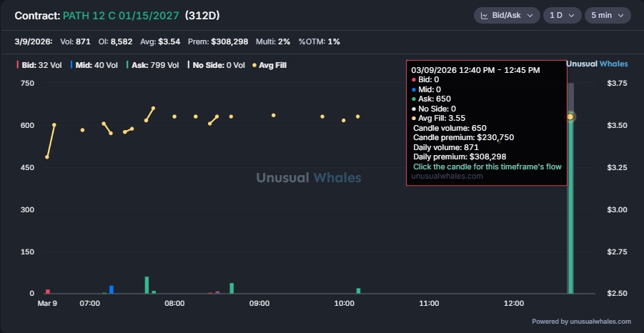
Task: Click the '12:00' time axis label
Action: click(x=513, y=304)
